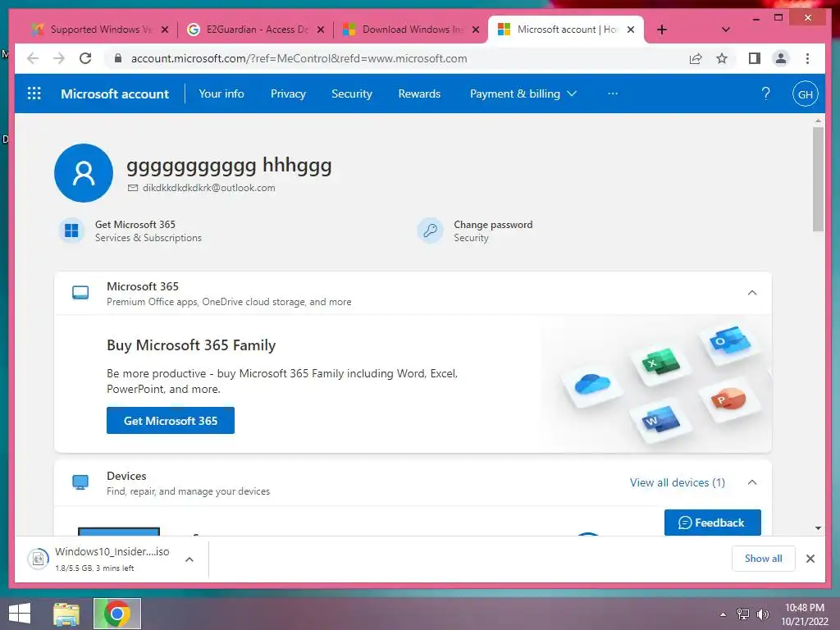Click the blue profile picture circle
The width and height of the screenshot is (840, 630).
tap(84, 173)
